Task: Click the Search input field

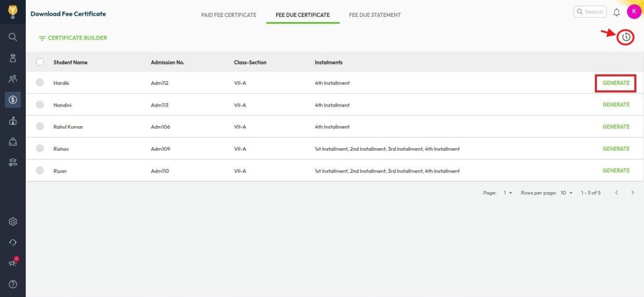Action: point(590,12)
